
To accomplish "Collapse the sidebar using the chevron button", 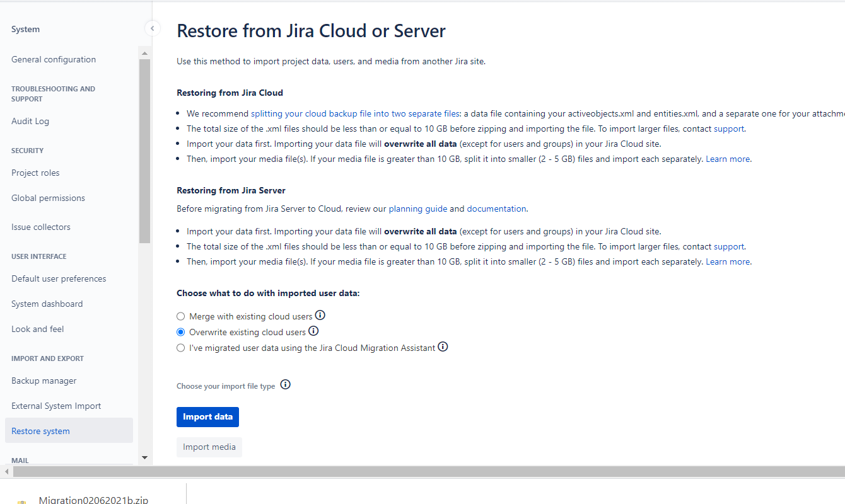I will click(x=152, y=28).
